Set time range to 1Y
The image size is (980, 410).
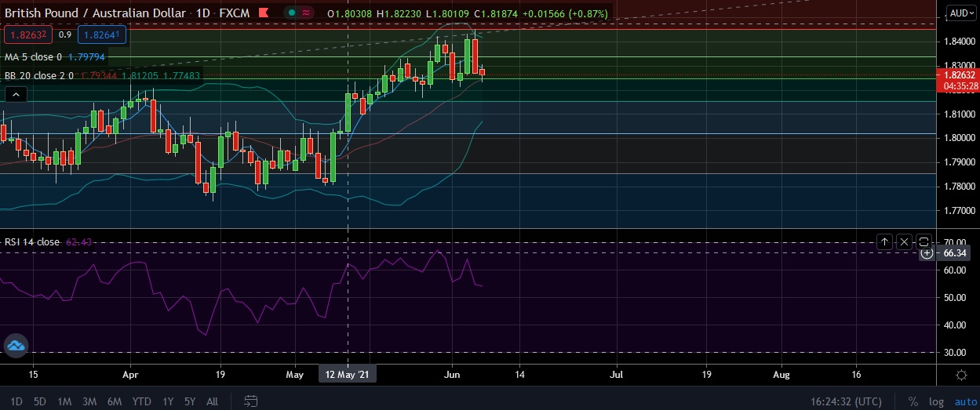coord(168,401)
